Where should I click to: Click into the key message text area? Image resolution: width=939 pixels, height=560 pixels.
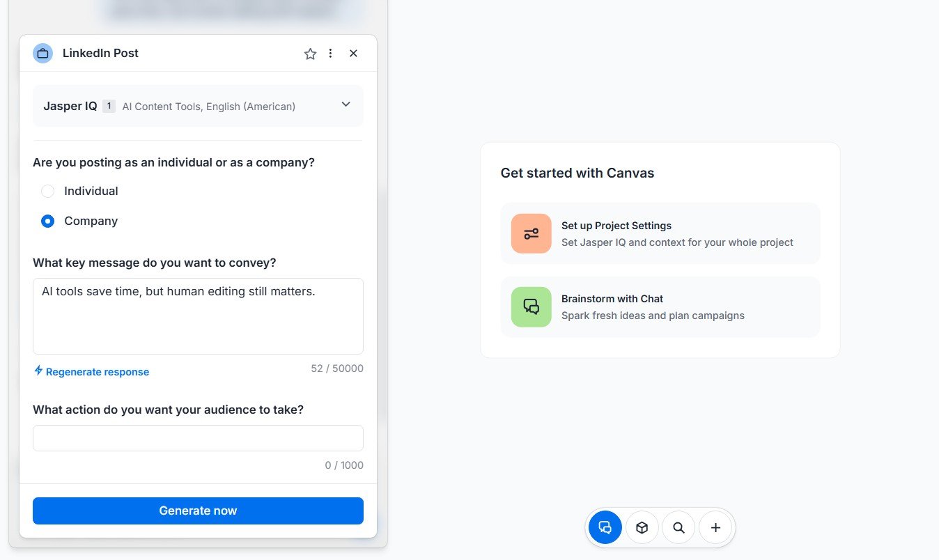coord(198,316)
